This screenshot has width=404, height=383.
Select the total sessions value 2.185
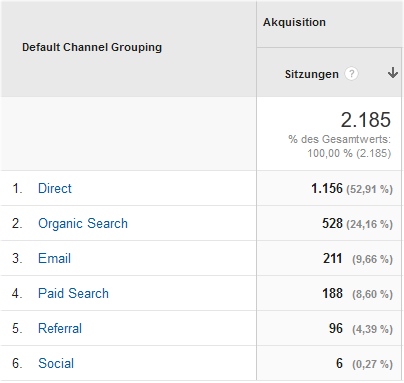366,120
